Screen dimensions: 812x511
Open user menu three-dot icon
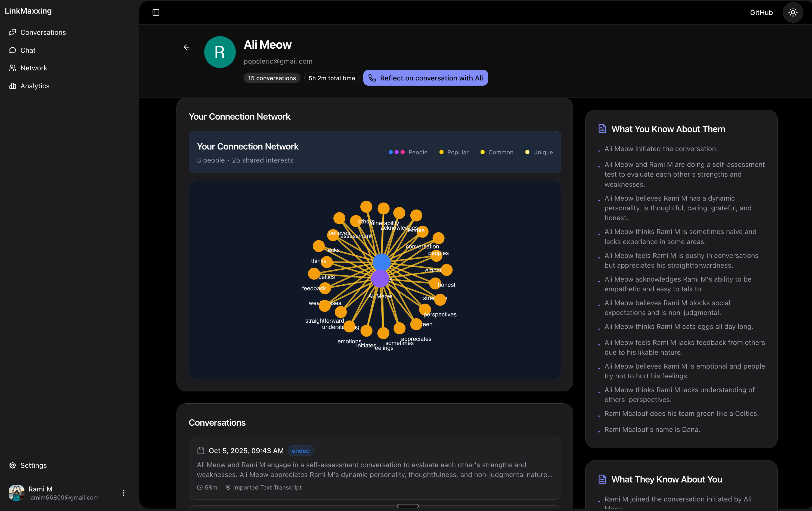click(x=123, y=493)
